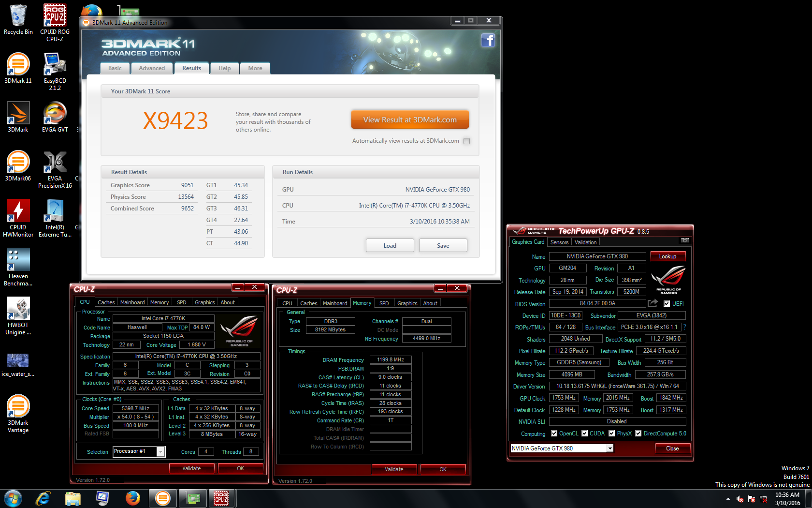Toggle UEFI checkbox in GPU-Z
This screenshot has height=508, width=812.
coord(667,304)
